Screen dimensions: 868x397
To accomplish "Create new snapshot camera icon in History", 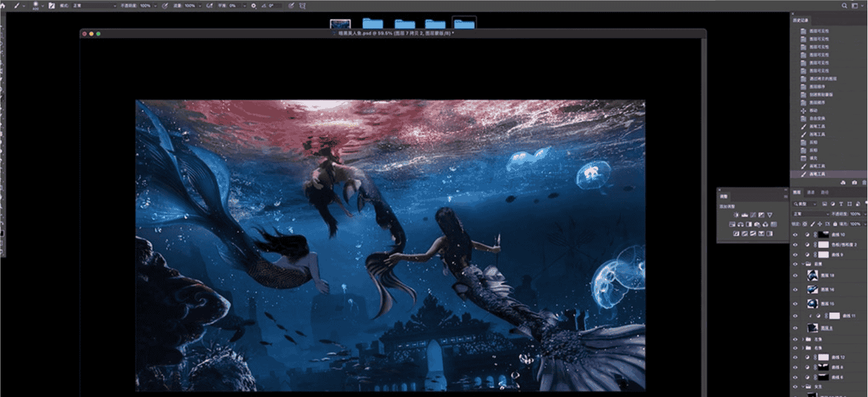I will pyautogui.click(x=854, y=183).
